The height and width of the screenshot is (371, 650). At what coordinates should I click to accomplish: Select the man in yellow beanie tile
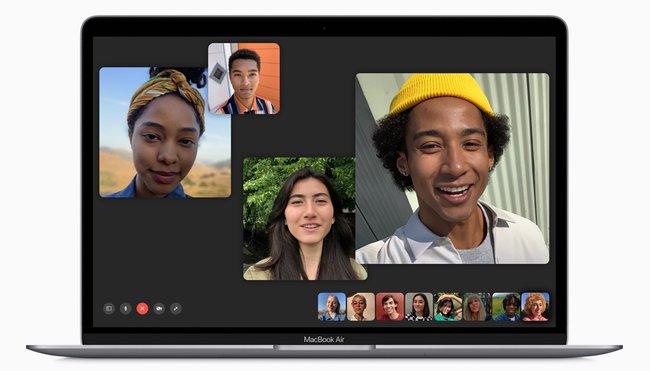click(x=452, y=168)
